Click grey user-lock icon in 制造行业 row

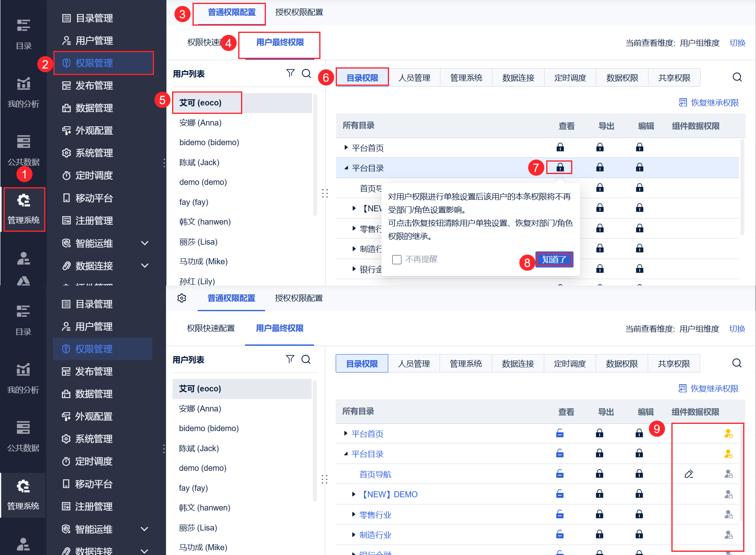click(728, 535)
